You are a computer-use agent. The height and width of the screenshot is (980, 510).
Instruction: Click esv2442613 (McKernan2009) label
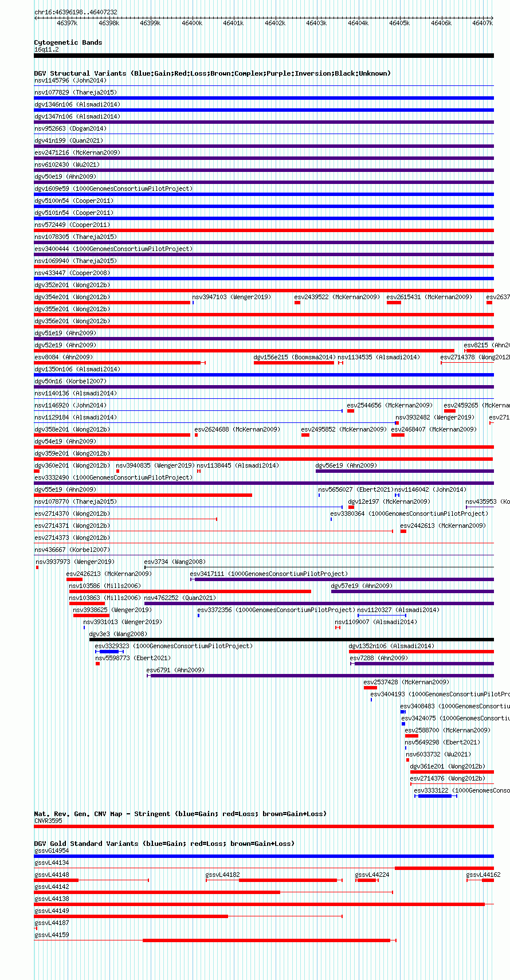click(443, 526)
